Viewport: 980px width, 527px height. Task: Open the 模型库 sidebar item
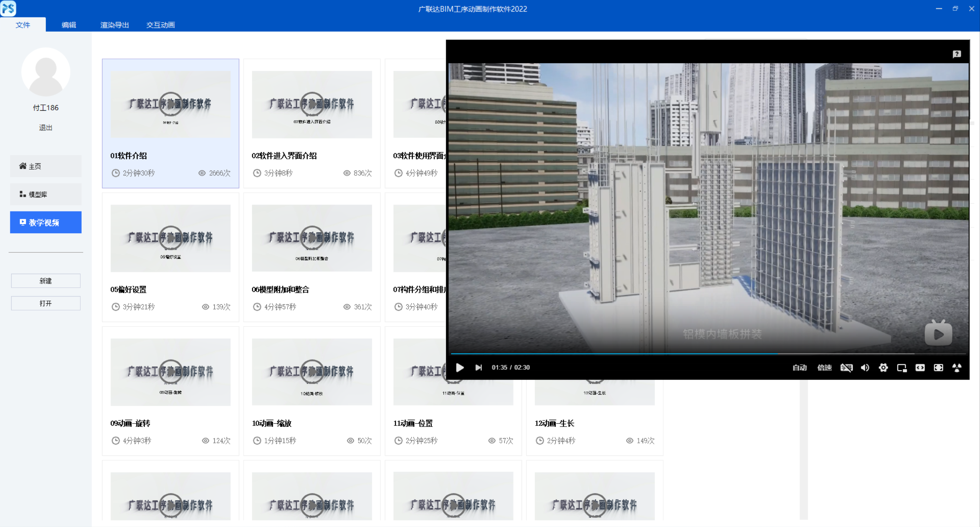tap(46, 194)
